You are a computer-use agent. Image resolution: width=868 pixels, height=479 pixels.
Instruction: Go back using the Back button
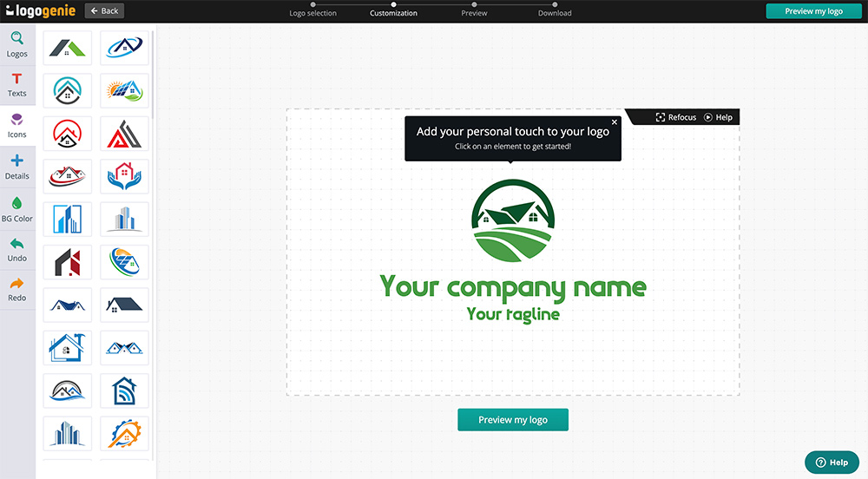104,11
